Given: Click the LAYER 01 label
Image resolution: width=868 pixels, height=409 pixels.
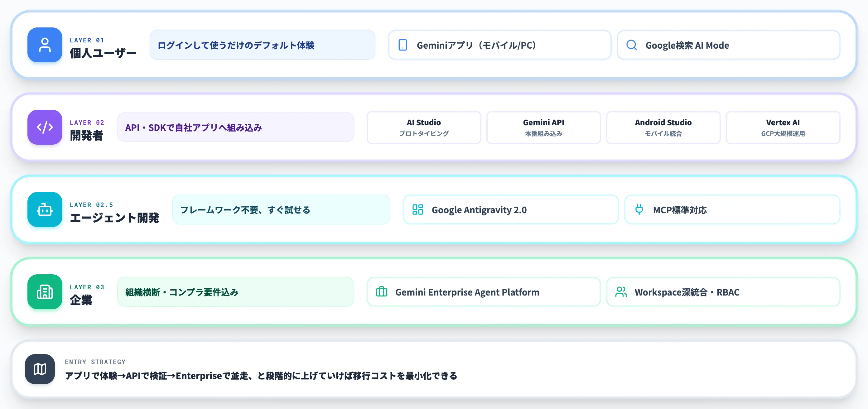Looking at the screenshot, I should coord(87,40).
